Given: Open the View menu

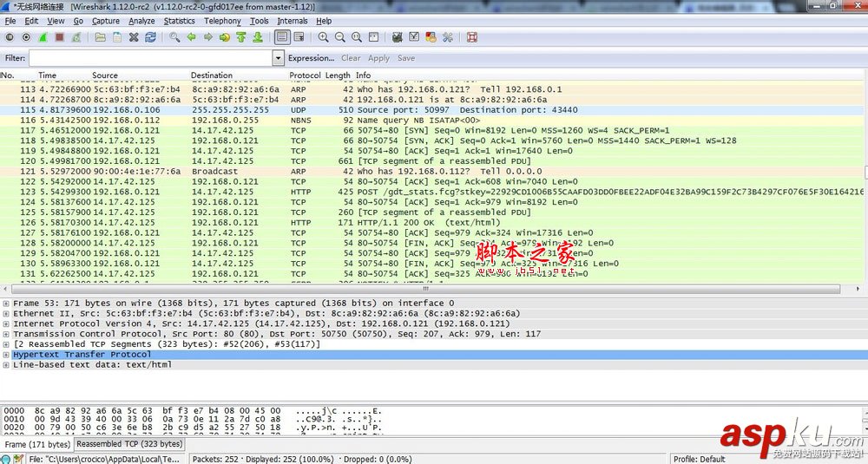Looking at the screenshot, I should pos(56,21).
